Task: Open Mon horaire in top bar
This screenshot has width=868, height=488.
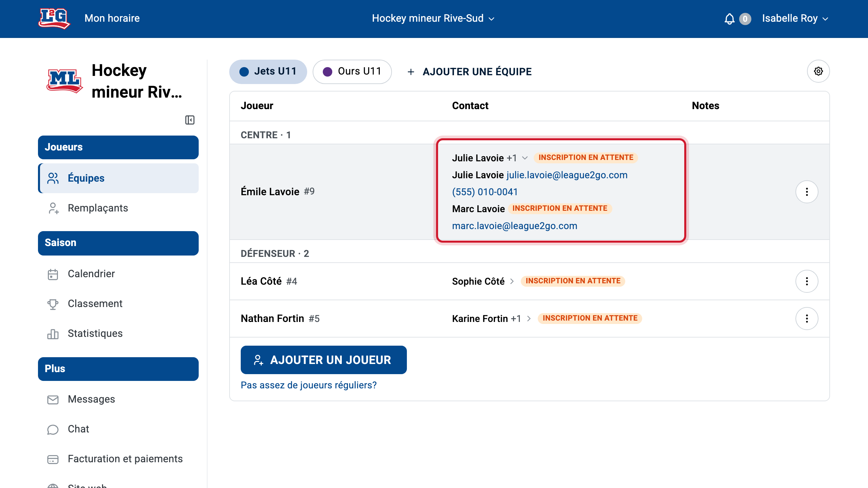Action: point(112,18)
